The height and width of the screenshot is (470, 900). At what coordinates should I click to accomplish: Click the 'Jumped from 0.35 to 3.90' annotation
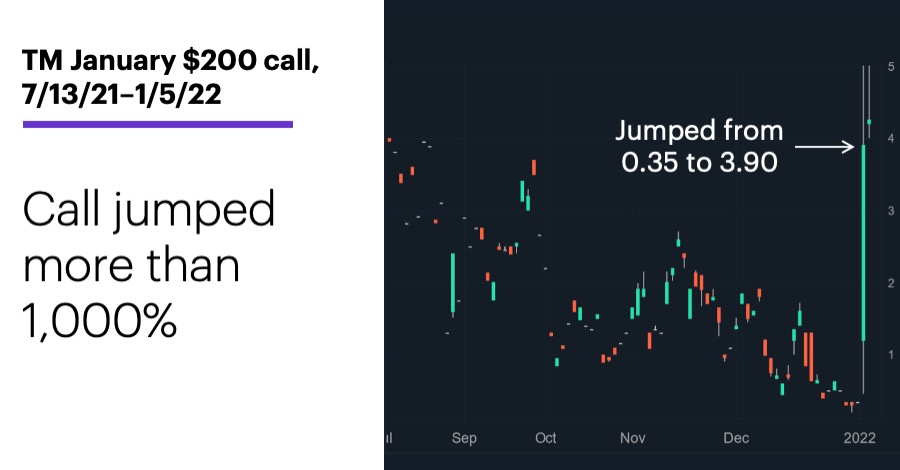pos(699,146)
